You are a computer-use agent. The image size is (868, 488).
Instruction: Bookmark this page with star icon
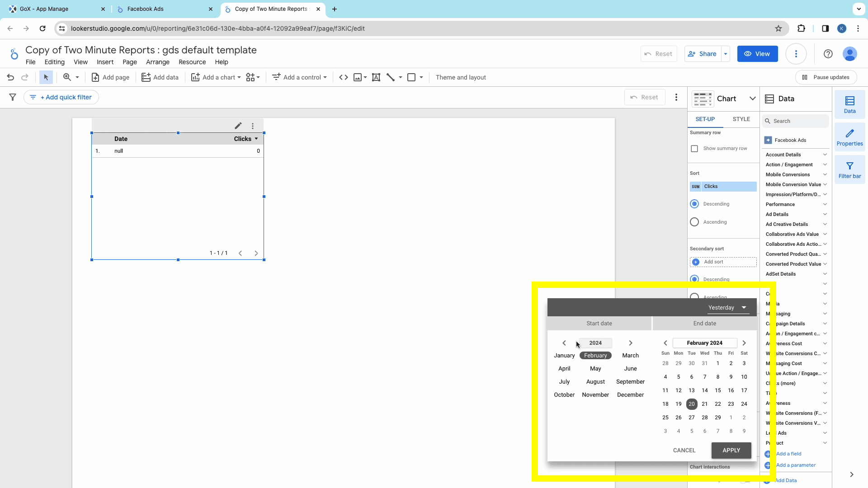[x=778, y=28]
